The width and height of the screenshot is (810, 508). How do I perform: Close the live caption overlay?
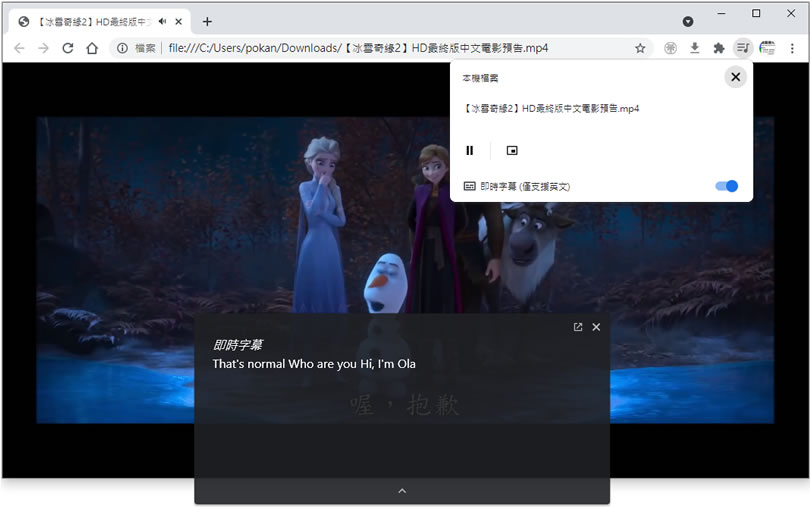pos(596,327)
